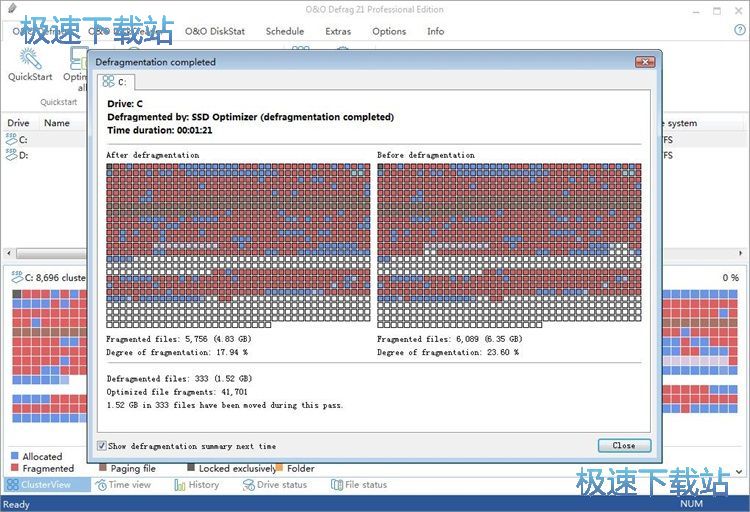
Task: Switch to ClusterView tab
Action: (x=47, y=485)
